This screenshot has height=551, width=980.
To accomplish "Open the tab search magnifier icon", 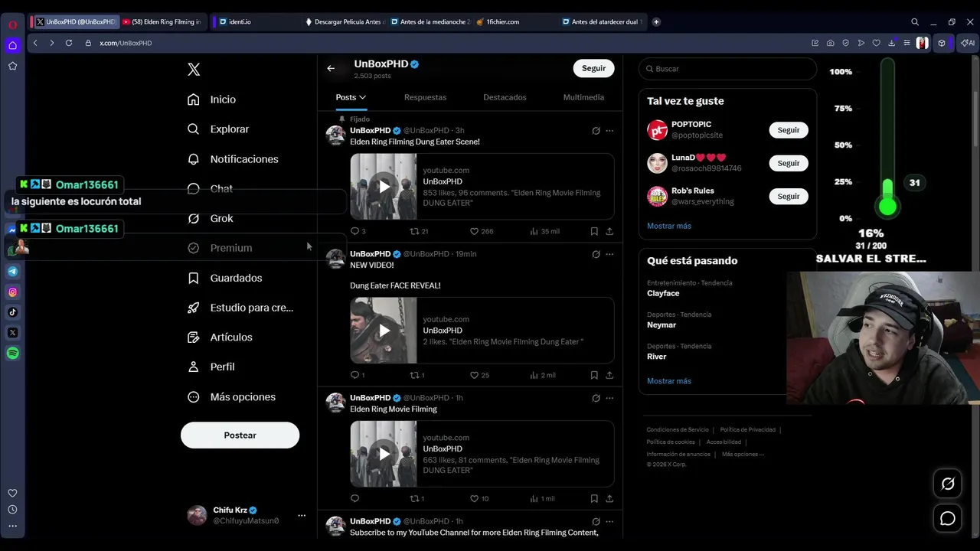I will (915, 22).
